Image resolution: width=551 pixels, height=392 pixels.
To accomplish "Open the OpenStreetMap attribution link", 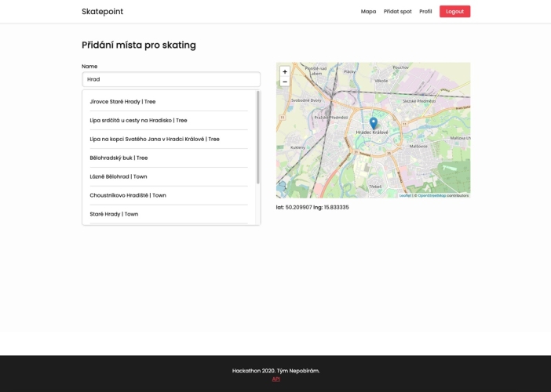I will point(431,195).
